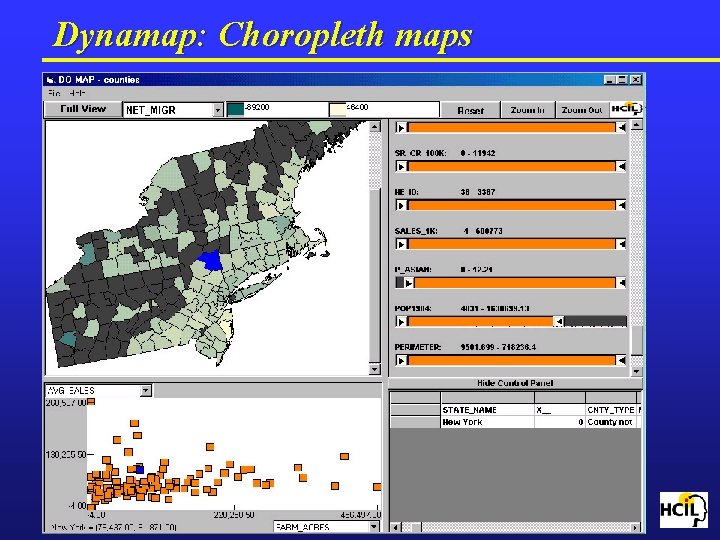The image size is (720, 540).
Task: Click the SR_CR_100K slider right handle
Action: click(x=621, y=167)
